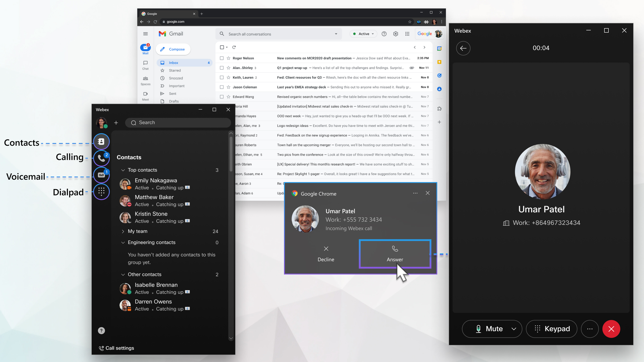Open Gmail search options dropdown arrow
This screenshot has width=644, height=362.
tap(336, 34)
